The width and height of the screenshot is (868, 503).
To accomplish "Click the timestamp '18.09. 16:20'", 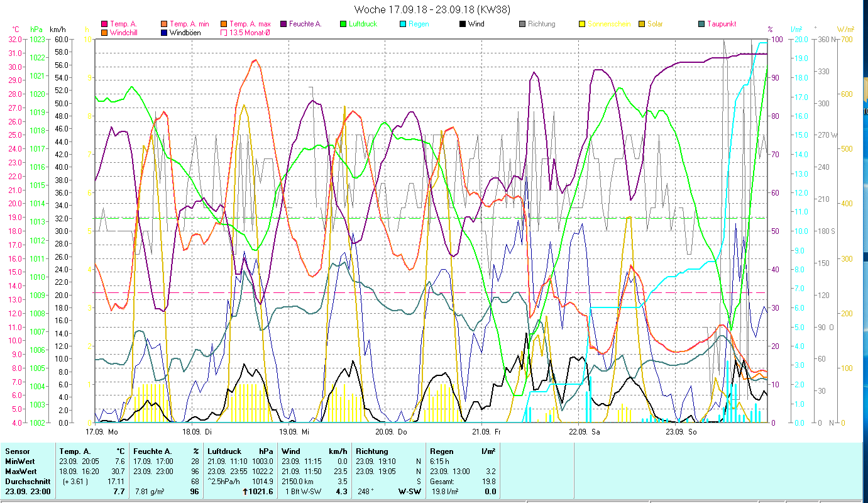I will coord(79,472).
